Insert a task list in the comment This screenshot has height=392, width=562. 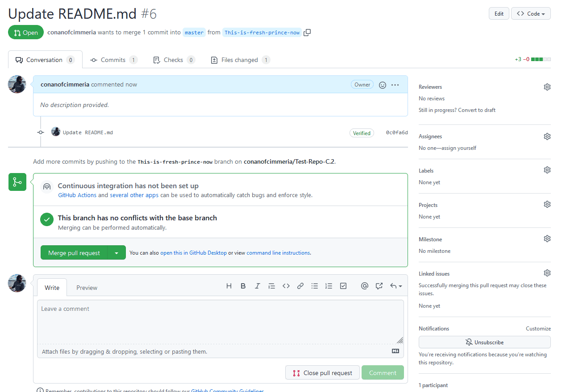[343, 286]
